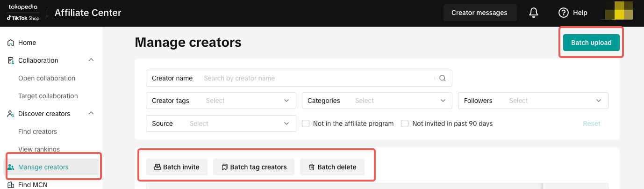Focus the Search by creator name field
The height and width of the screenshot is (189, 644).
pos(318,78)
